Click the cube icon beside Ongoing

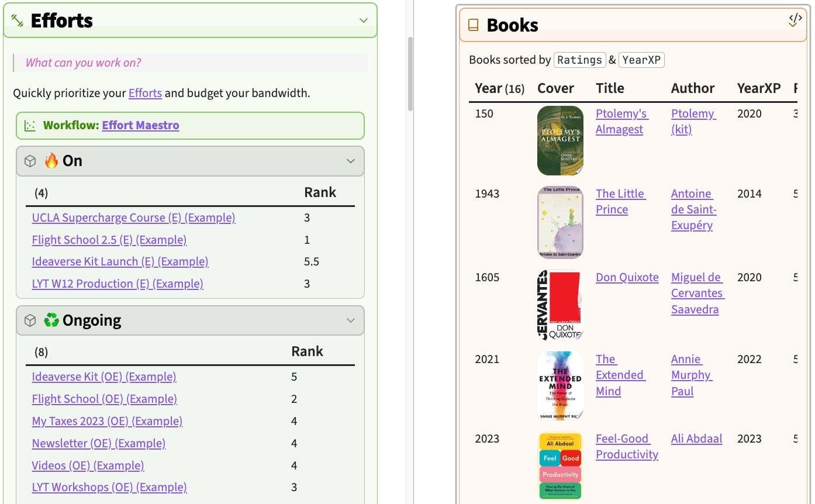point(30,320)
